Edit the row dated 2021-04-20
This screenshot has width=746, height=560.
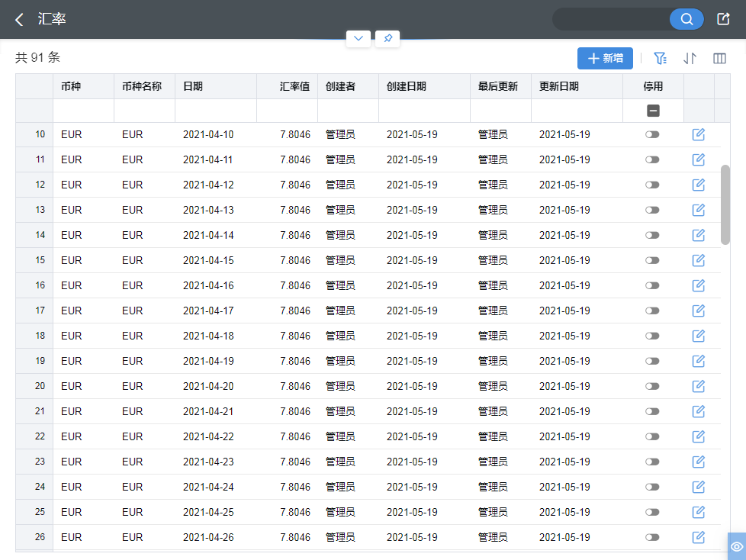pos(699,386)
